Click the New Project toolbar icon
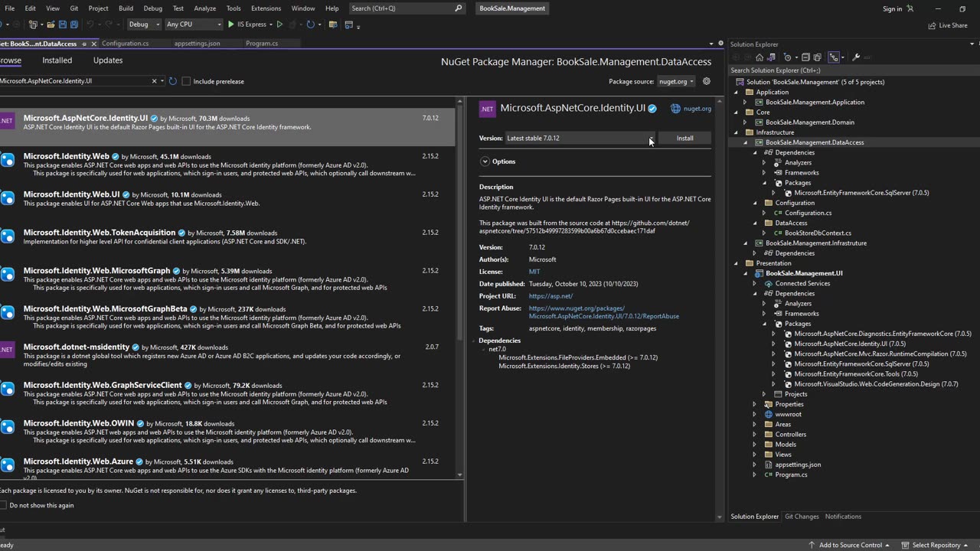This screenshot has height=551, width=980. pyautogui.click(x=33, y=24)
